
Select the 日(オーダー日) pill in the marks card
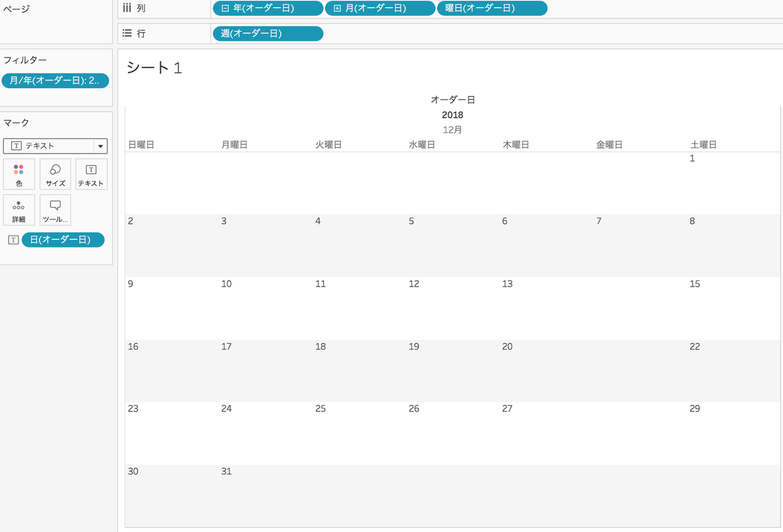pos(63,240)
